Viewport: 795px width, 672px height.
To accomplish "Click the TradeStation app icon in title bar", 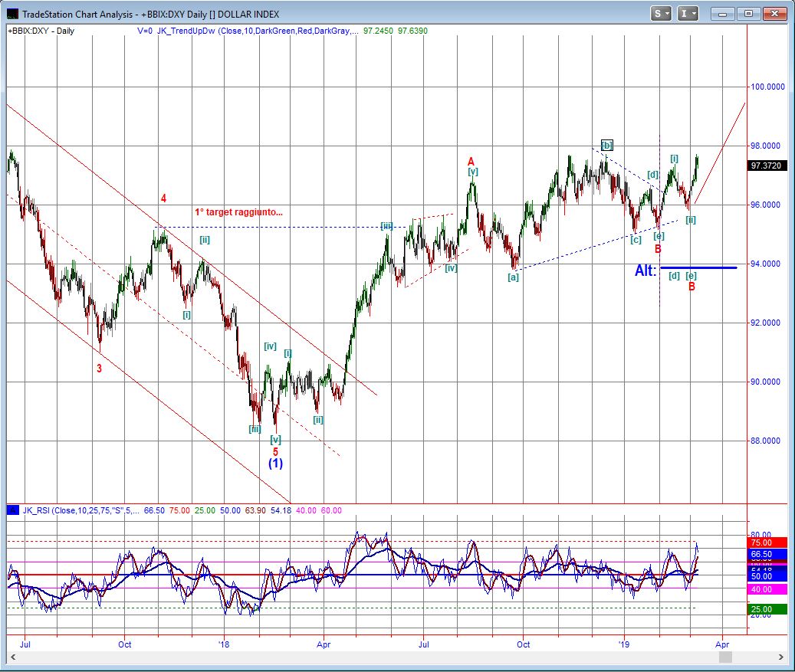I will click(13, 14).
